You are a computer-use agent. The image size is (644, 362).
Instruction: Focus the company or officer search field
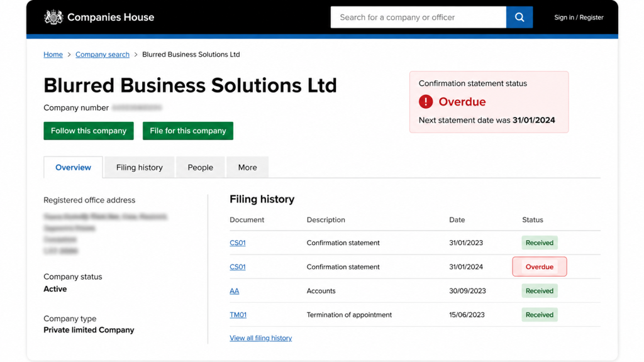point(418,17)
